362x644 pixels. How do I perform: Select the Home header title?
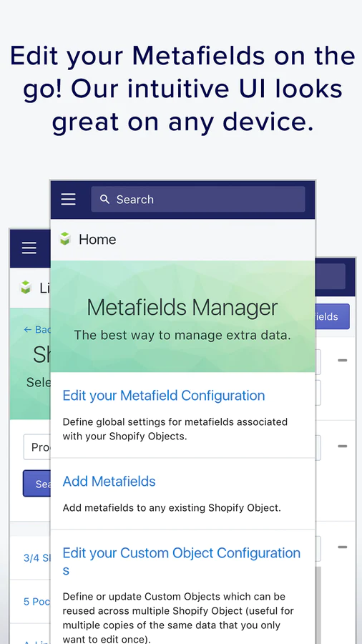[97, 239]
